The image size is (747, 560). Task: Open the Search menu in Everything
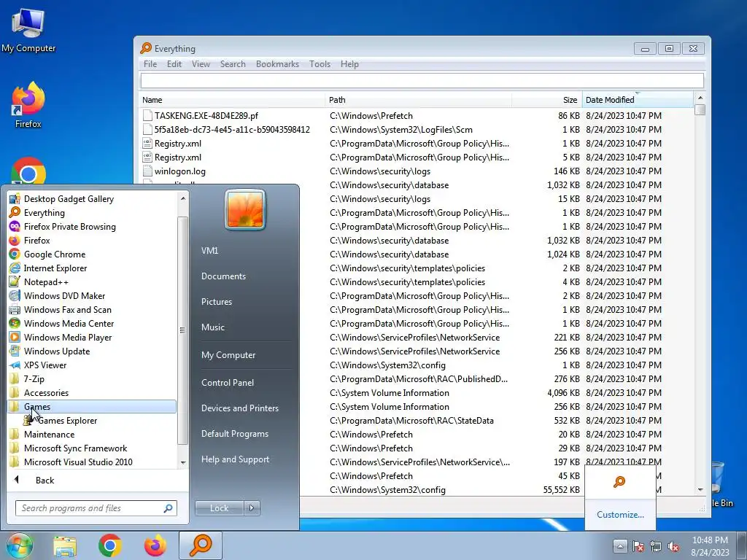pos(233,64)
